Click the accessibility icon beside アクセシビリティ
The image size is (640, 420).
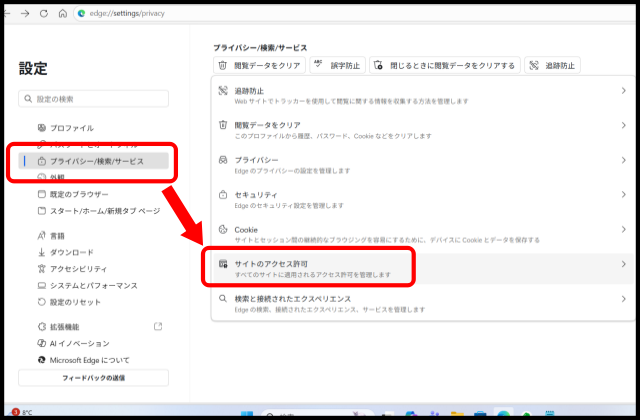tap(42, 269)
